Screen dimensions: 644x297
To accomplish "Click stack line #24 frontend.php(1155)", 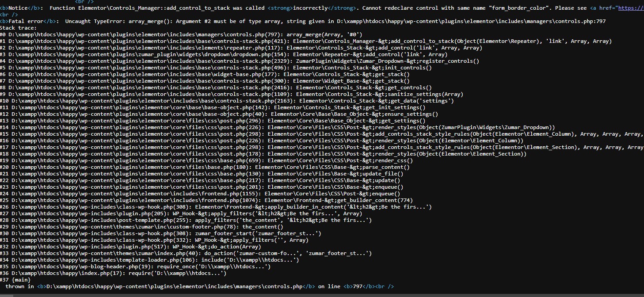I will [200, 194].
